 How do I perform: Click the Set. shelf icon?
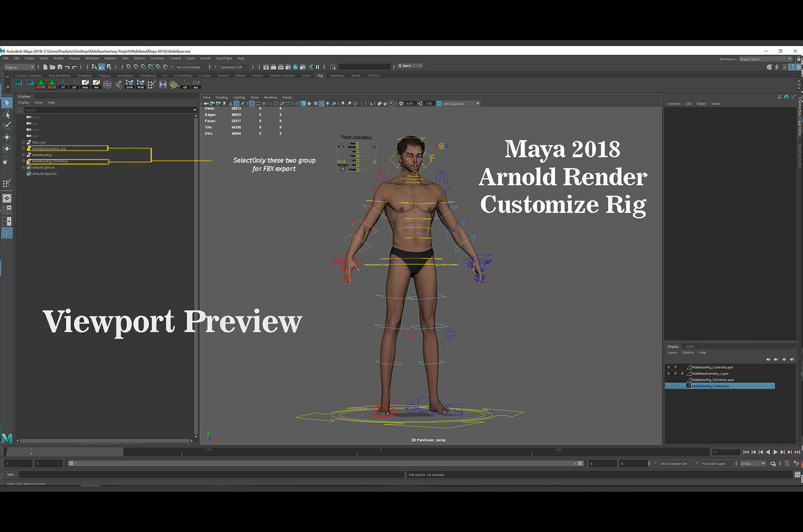coord(196,84)
